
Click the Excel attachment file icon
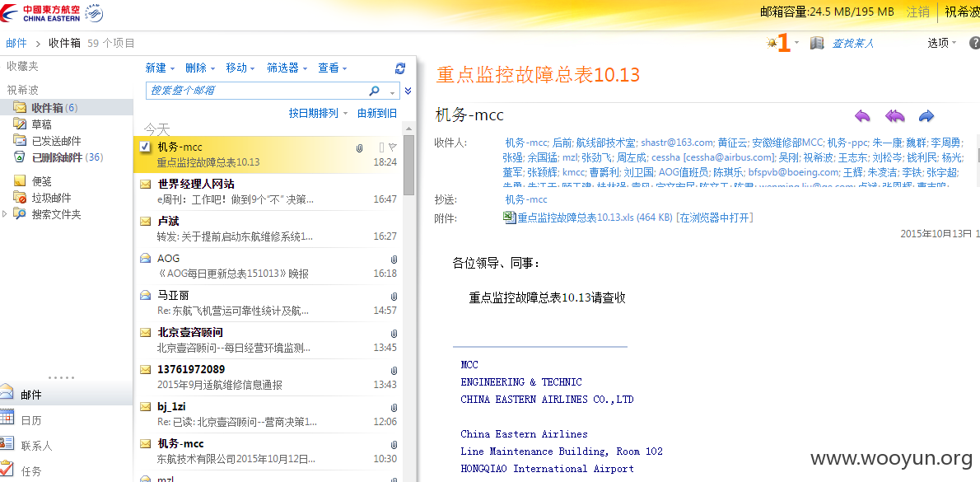click(x=510, y=217)
